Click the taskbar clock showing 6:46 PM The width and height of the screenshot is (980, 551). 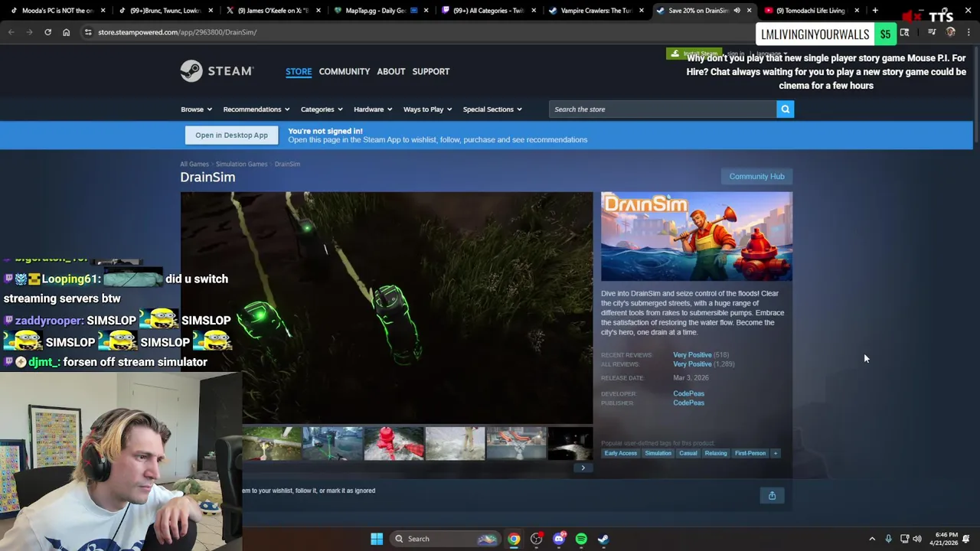pos(943,539)
